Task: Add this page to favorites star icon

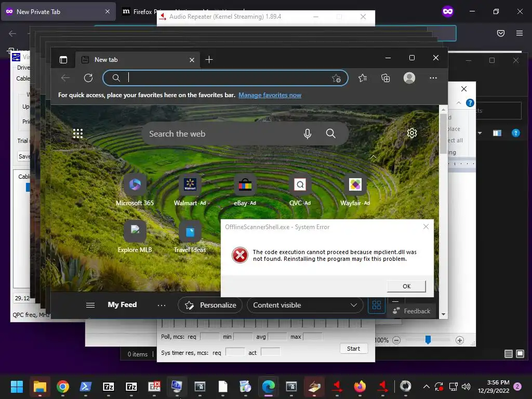Action: (x=336, y=78)
